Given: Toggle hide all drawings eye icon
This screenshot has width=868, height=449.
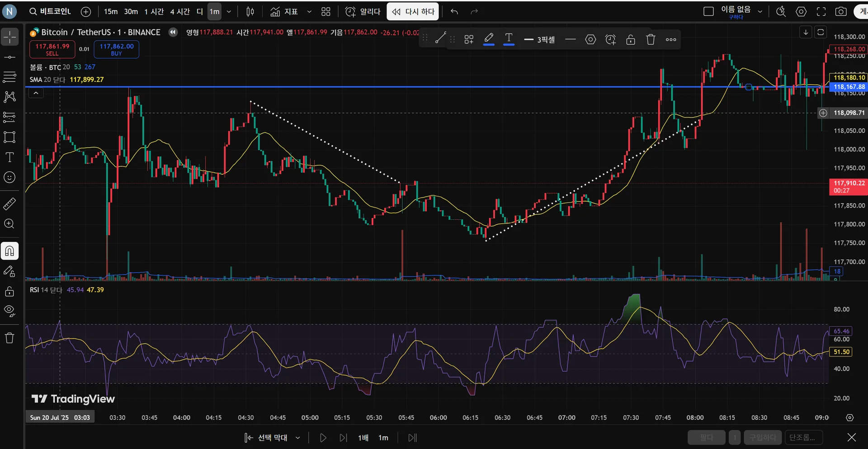Looking at the screenshot, I should tap(9, 311).
